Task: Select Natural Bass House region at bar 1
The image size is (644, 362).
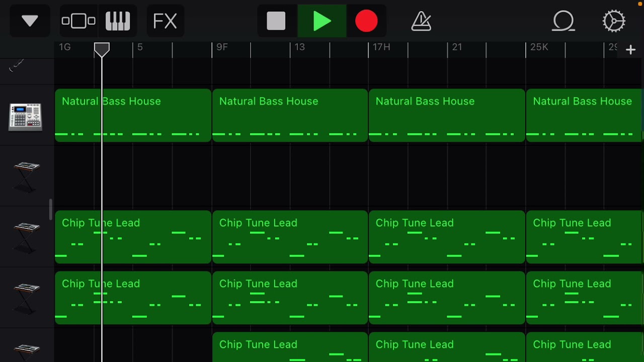Action: (133, 115)
